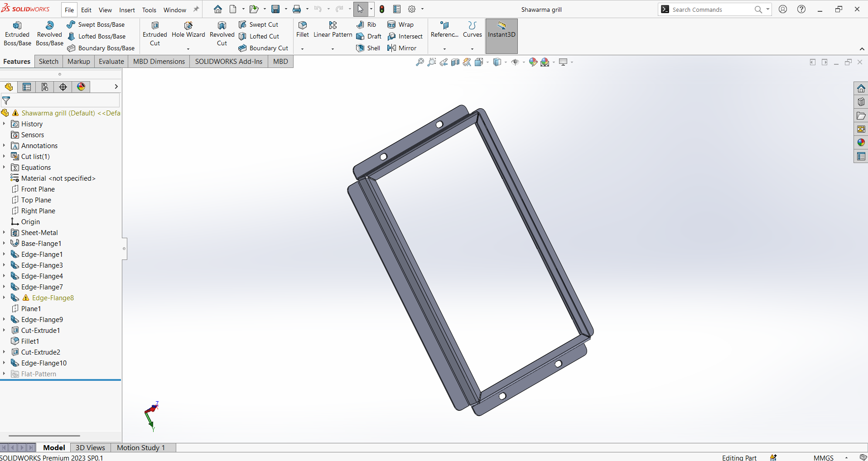Image resolution: width=868 pixels, height=461 pixels.
Task: Select the Extruded Cut tool
Action: (155, 34)
